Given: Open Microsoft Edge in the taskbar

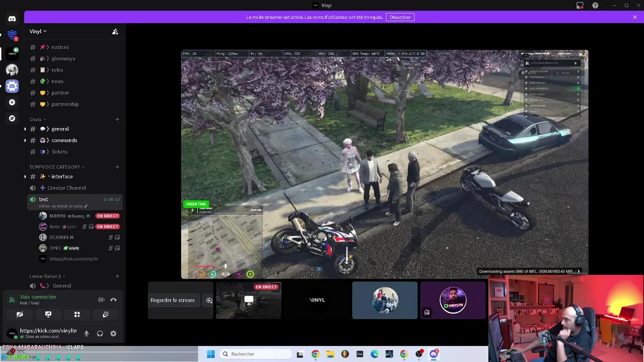Looking at the screenshot, I should pyautogui.click(x=374, y=354).
